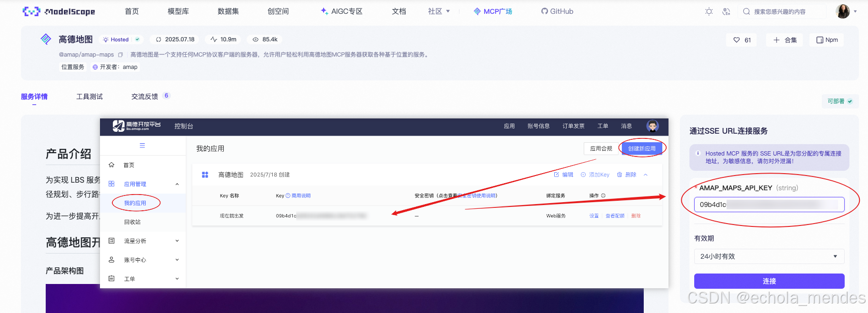Image resolution: width=868 pixels, height=313 pixels.
Task: Click the 位置服务 tag
Action: pyautogui.click(x=73, y=67)
